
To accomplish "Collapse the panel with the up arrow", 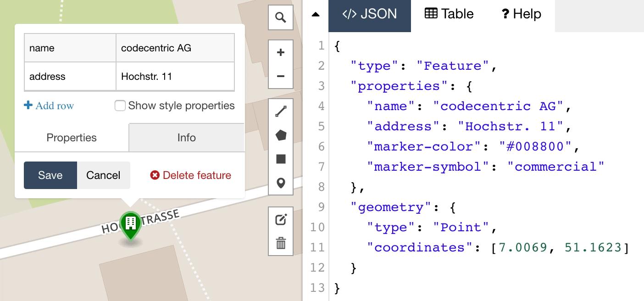I will tap(316, 15).
